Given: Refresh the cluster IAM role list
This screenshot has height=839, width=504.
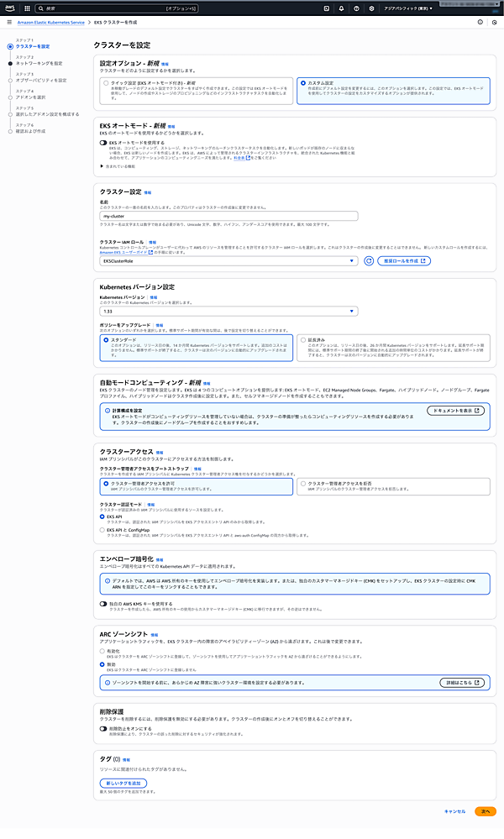Looking at the screenshot, I should 368,261.
